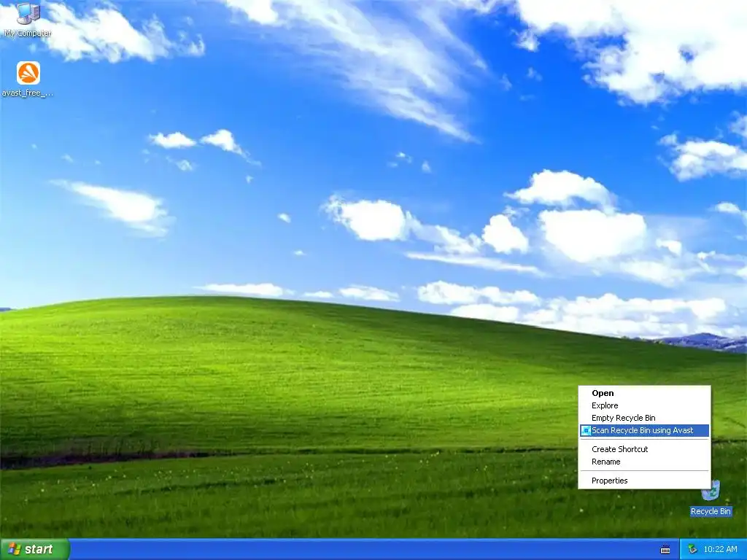
Task: Choose Explore from the context menu
Action: (644, 405)
